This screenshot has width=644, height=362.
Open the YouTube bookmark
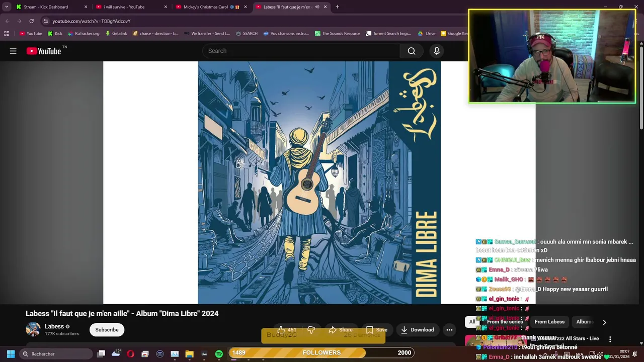pyautogui.click(x=31, y=34)
